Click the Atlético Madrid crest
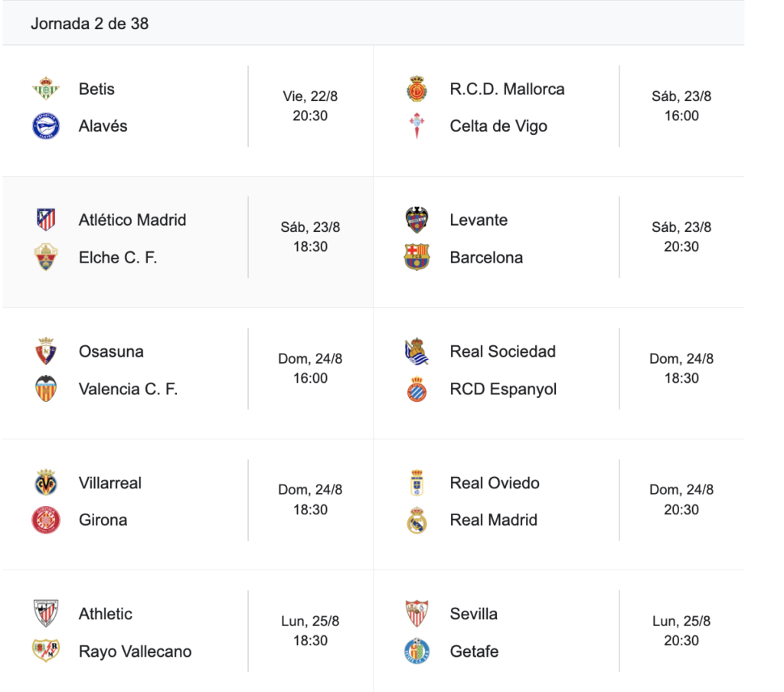Screen dimensions: 784x692 (x=46, y=220)
